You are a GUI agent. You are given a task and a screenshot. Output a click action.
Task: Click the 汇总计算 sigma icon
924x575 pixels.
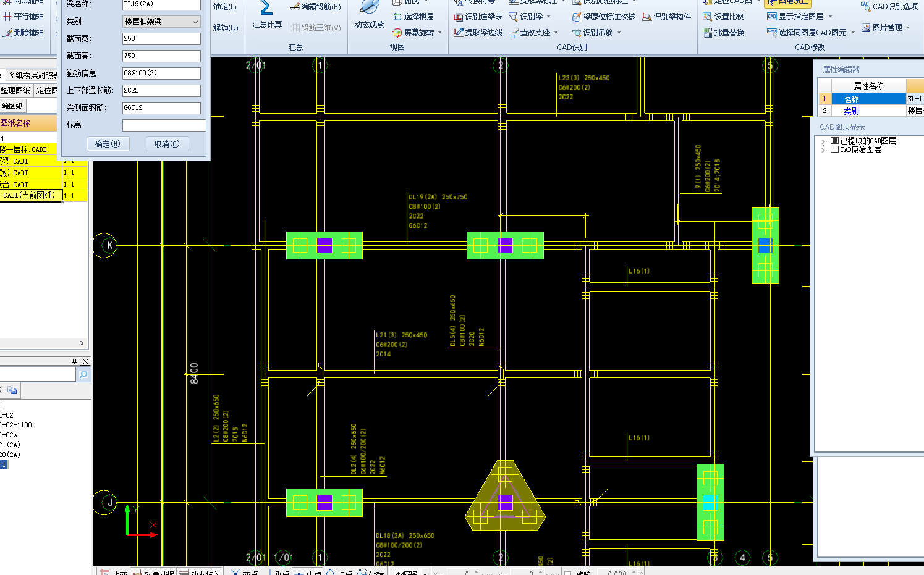pos(266,9)
